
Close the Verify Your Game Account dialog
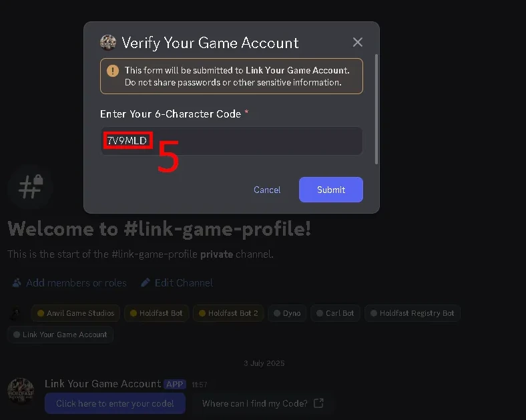(x=358, y=42)
